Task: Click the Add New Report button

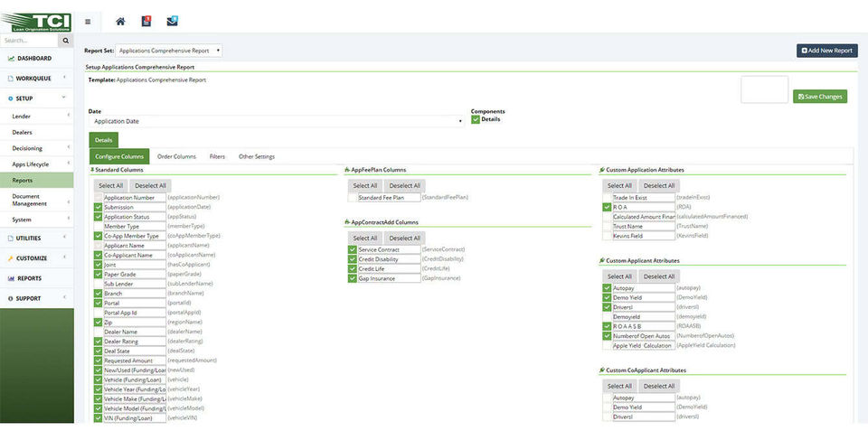Action: pos(827,51)
